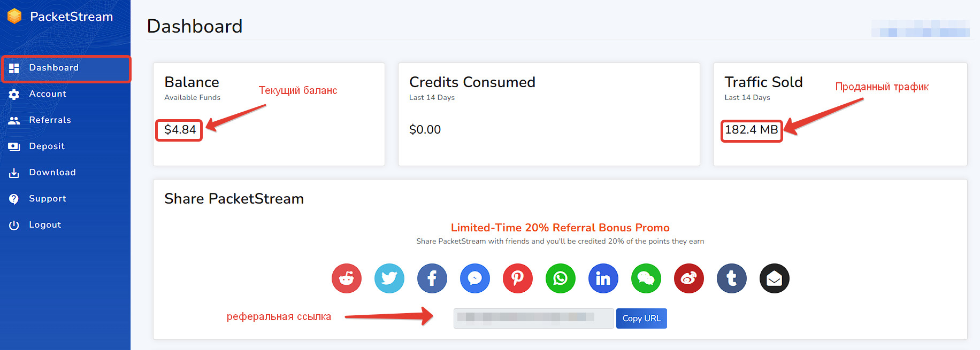Click the LinkedIn share icon
This screenshot has height=350, width=980.
(x=603, y=278)
